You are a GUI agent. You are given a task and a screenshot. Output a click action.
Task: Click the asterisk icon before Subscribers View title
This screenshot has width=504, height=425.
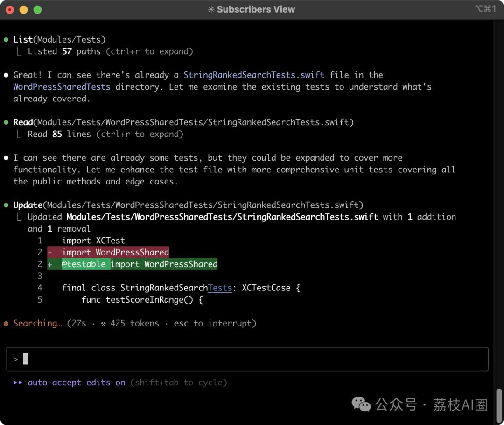(x=211, y=9)
